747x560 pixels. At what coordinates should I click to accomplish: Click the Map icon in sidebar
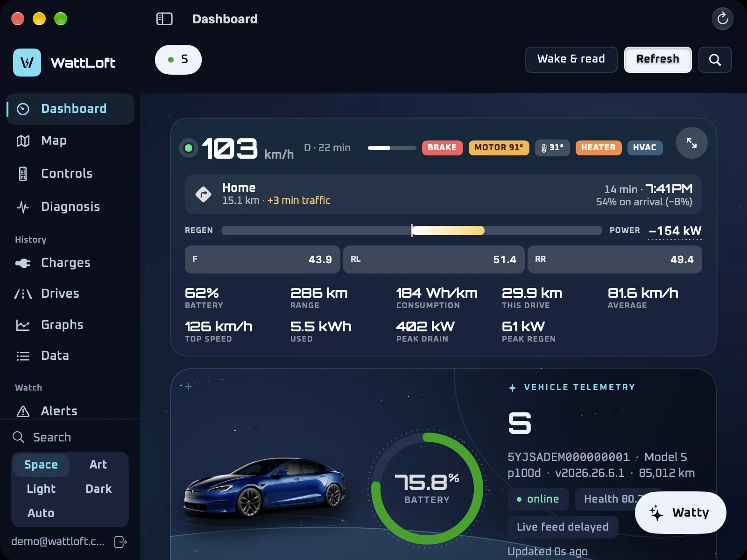(23, 140)
